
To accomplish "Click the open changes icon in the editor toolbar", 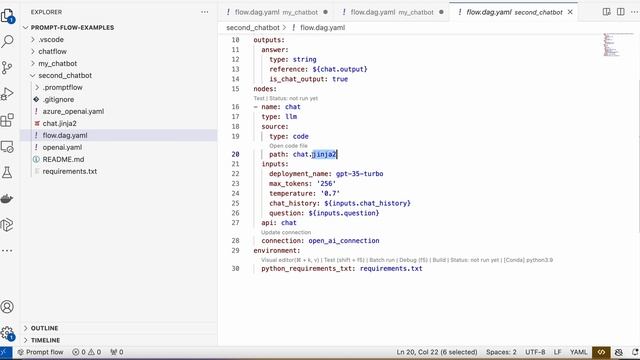I will coord(607,12).
